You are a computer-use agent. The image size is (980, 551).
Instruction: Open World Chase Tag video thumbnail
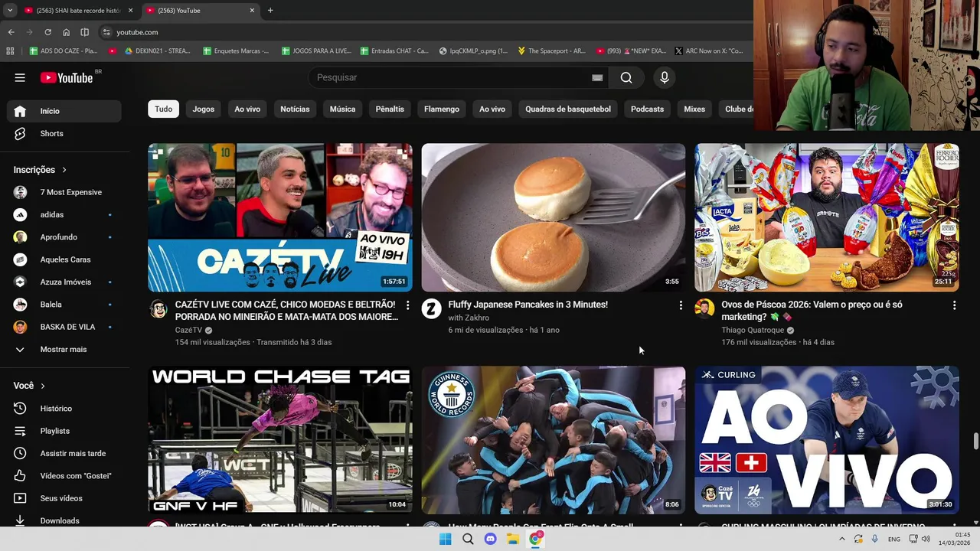[x=280, y=440]
